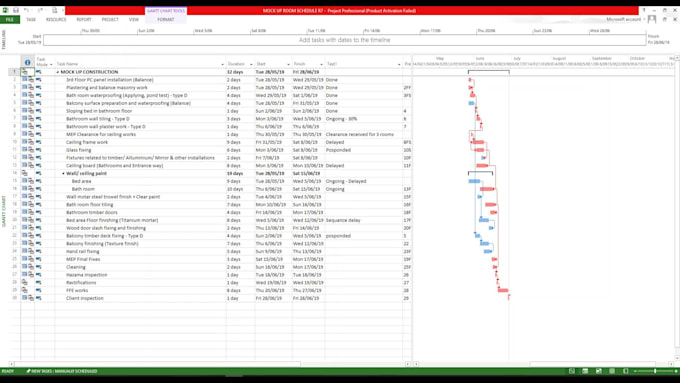The width and height of the screenshot is (680, 383).
Task: Click task mode icon for Client inspection row
Action: point(39,298)
